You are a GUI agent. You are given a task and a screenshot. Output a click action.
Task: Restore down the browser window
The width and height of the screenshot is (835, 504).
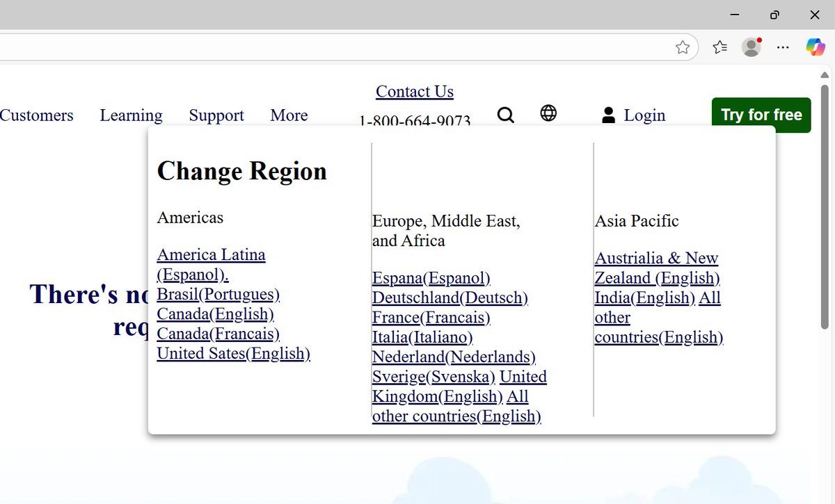click(774, 15)
